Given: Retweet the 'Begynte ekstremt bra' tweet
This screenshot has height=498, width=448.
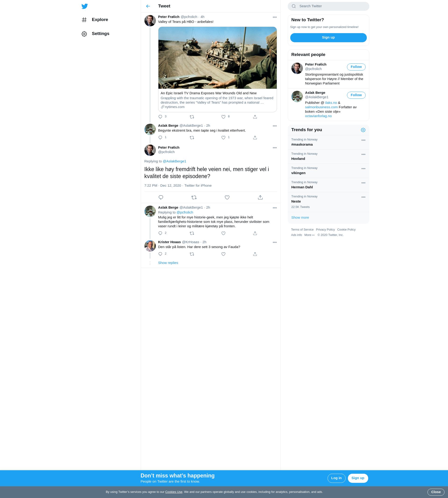Looking at the screenshot, I should [x=192, y=138].
